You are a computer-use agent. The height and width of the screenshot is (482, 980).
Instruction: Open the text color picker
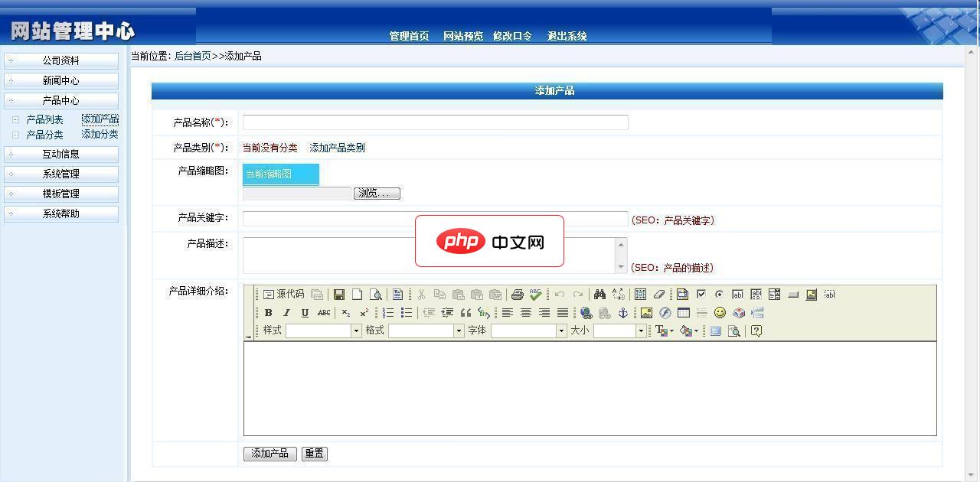tap(664, 331)
